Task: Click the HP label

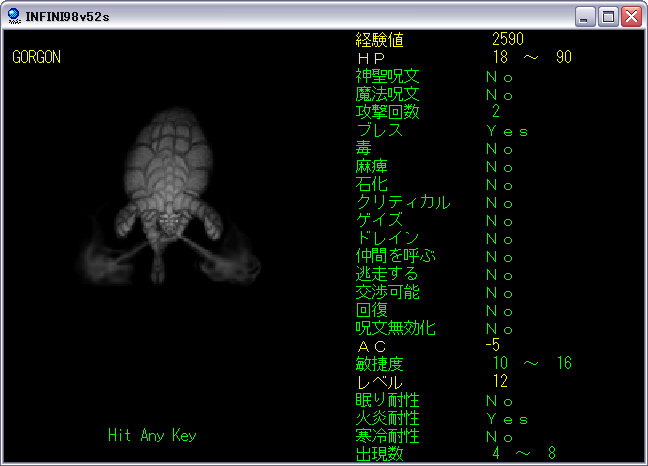Action: (x=371, y=58)
